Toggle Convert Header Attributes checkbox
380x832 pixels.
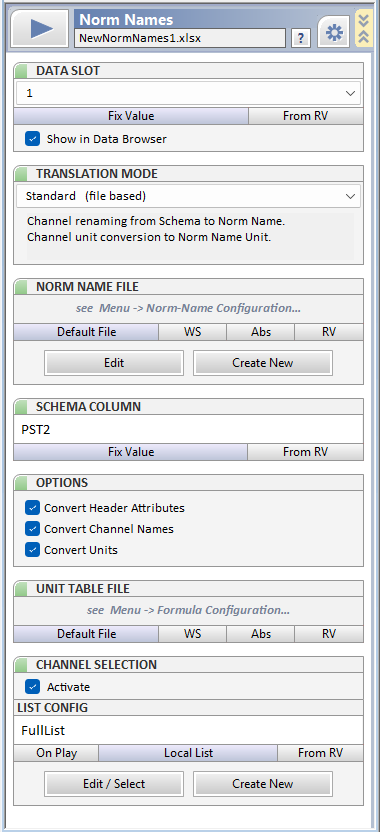click(x=32, y=508)
